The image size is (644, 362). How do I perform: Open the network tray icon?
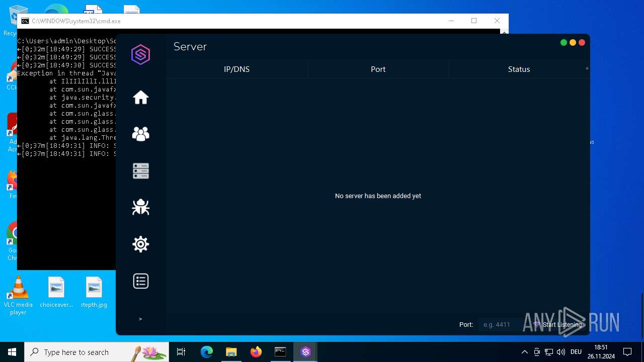[549, 352]
